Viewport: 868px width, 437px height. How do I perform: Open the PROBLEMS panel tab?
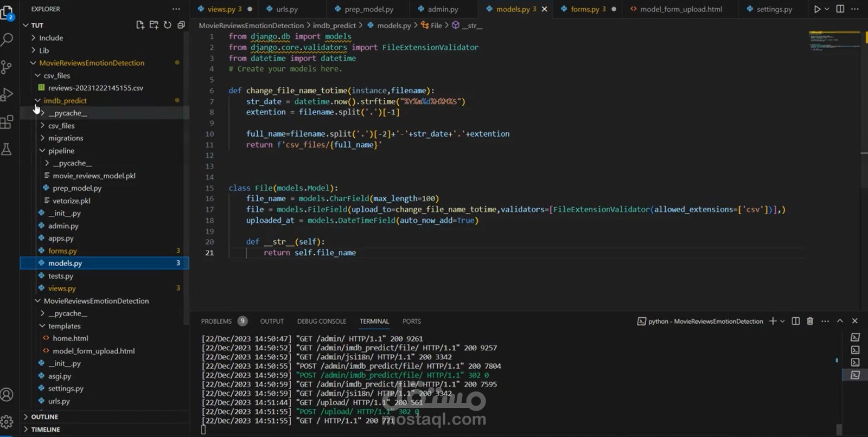click(x=216, y=322)
